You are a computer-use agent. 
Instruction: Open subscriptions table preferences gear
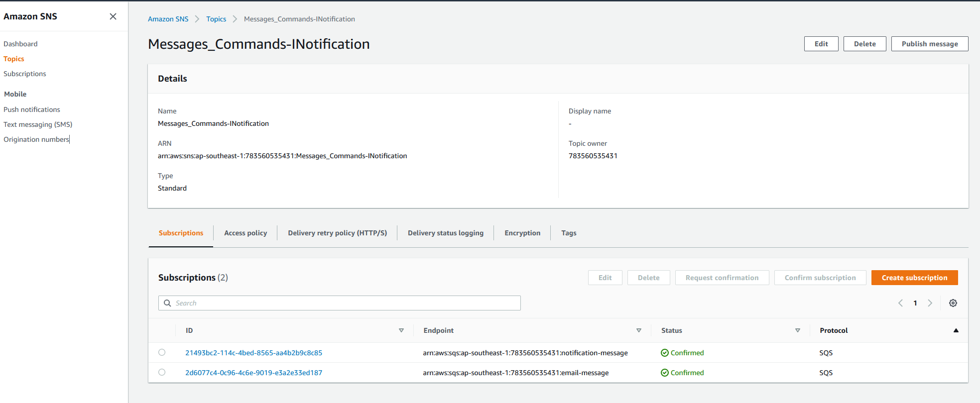click(x=953, y=303)
